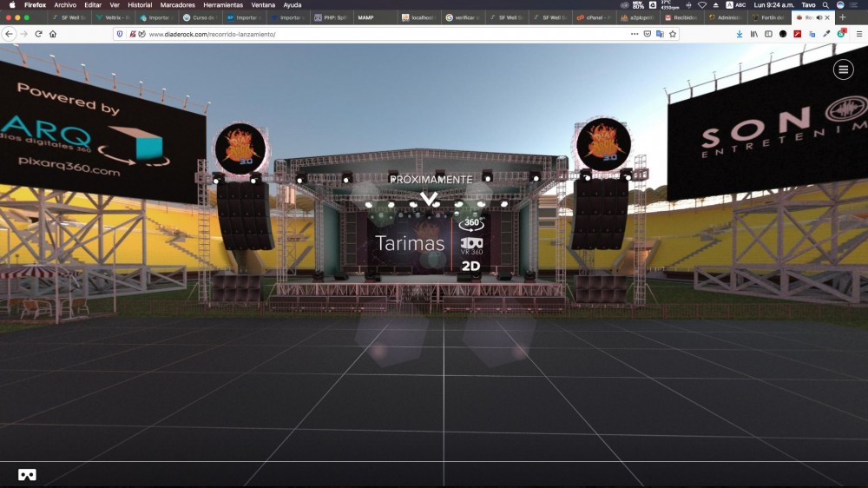This screenshot has height=488, width=868.
Task: Click the red Adobe-style extension icon
Action: tap(797, 34)
